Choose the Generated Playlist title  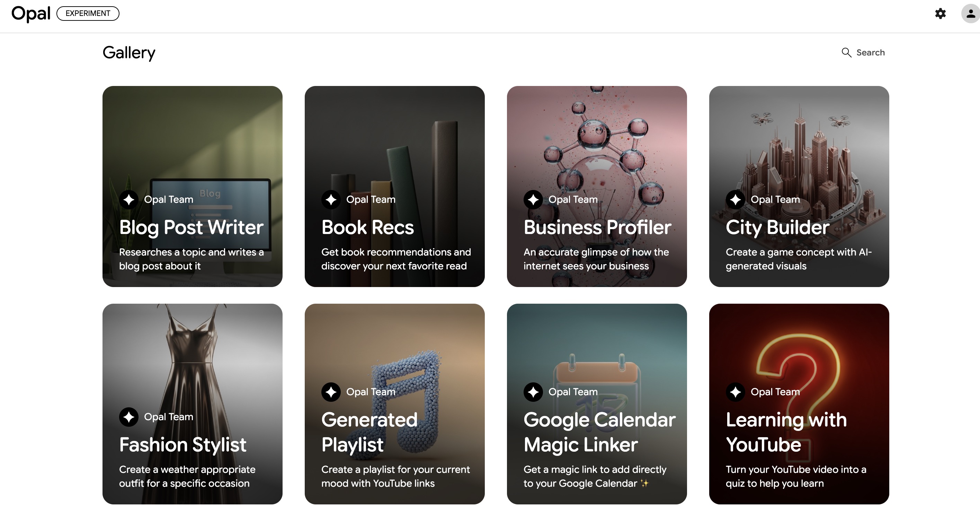click(x=369, y=432)
